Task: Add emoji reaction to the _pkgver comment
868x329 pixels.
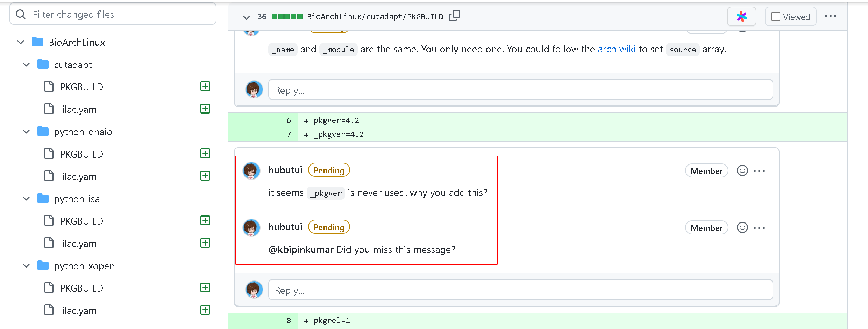Action: pos(742,170)
